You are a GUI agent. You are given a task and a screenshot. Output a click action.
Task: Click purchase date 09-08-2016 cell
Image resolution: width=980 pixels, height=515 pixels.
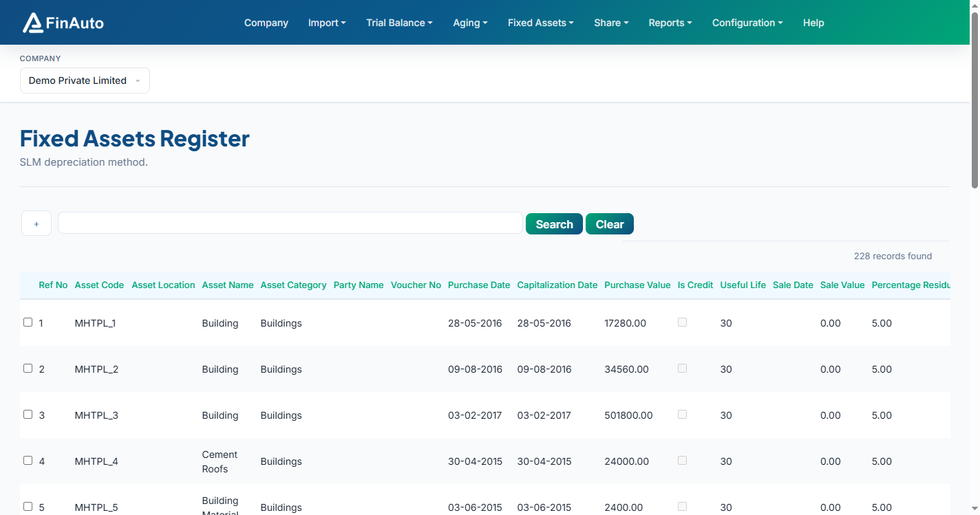[475, 369]
